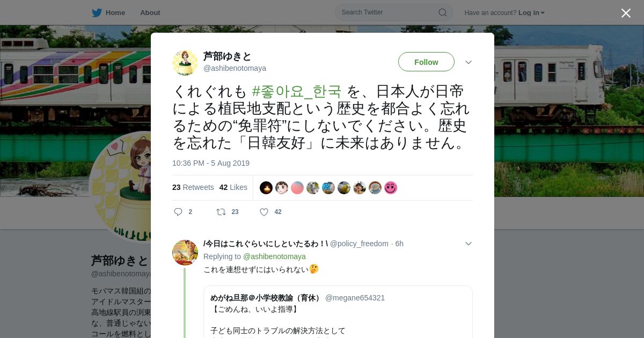This screenshot has width=644, height=338.
Task: Open policy_freedom's reply avatar
Action: pyautogui.click(x=185, y=253)
